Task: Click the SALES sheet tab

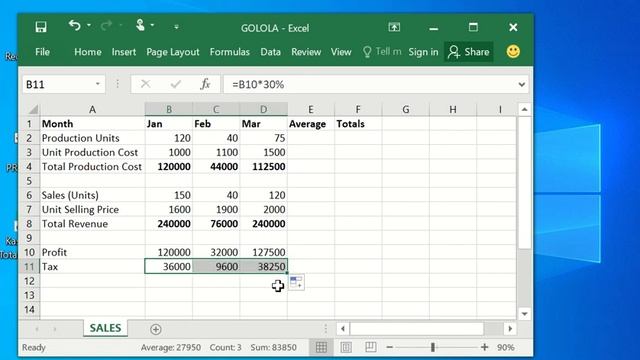Action: coord(105,328)
